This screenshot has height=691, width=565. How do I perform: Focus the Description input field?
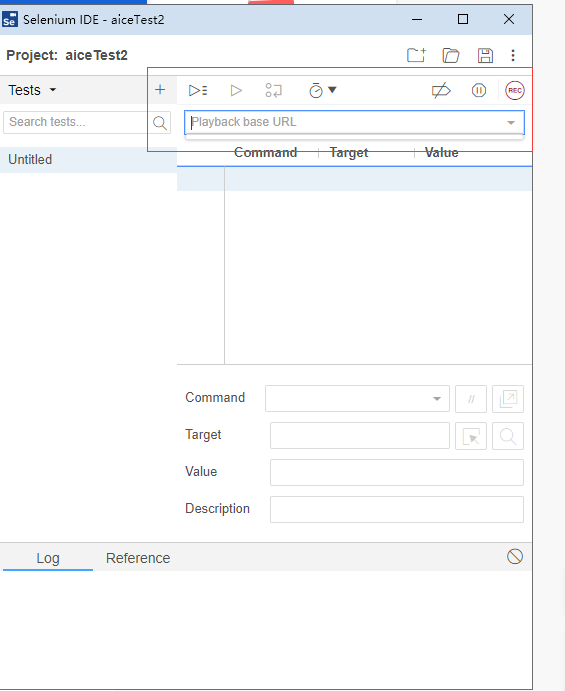point(397,509)
